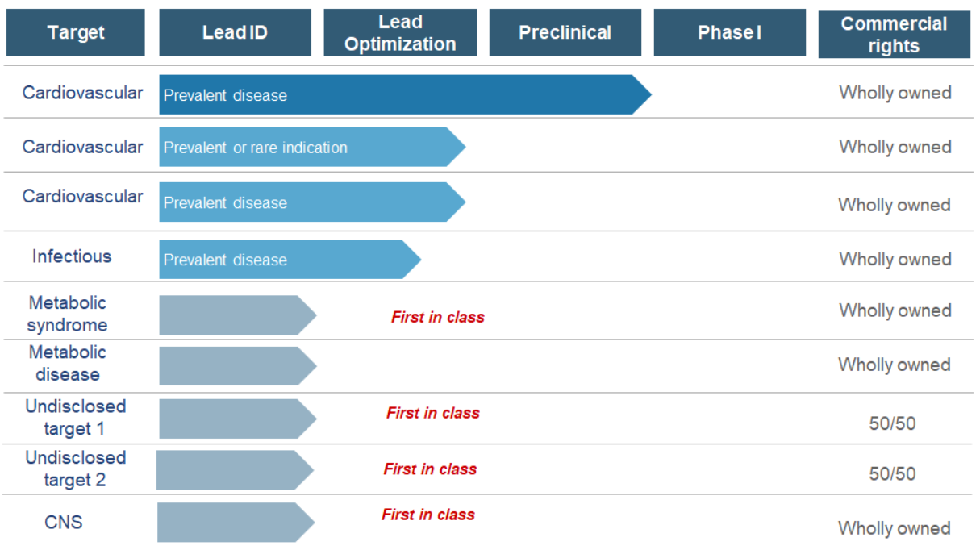Select the Undisclosed target 2 label

pyautogui.click(x=75, y=469)
